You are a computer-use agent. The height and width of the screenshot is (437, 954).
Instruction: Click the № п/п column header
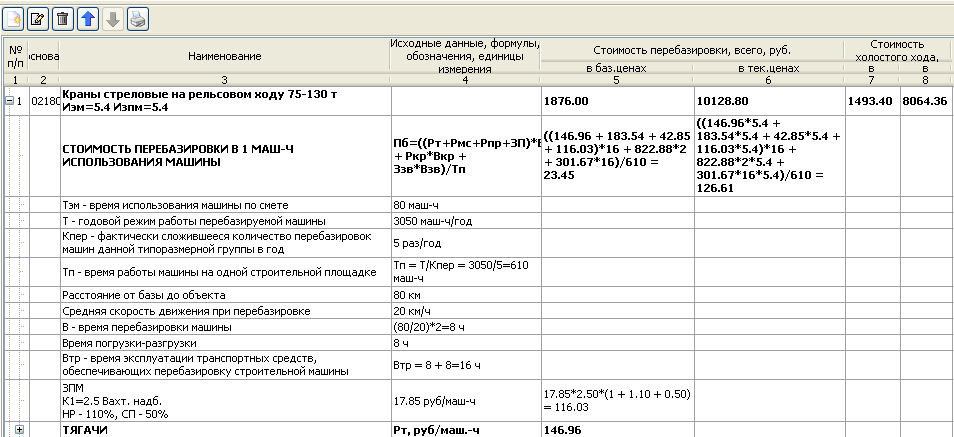pyautogui.click(x=16, y=56)
